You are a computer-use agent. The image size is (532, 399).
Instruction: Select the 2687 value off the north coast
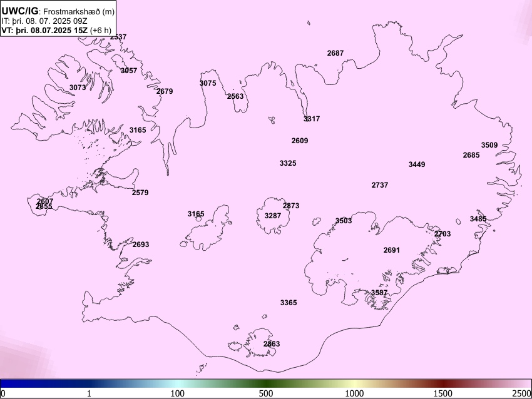pyautogui.click(x=335, y=53)
